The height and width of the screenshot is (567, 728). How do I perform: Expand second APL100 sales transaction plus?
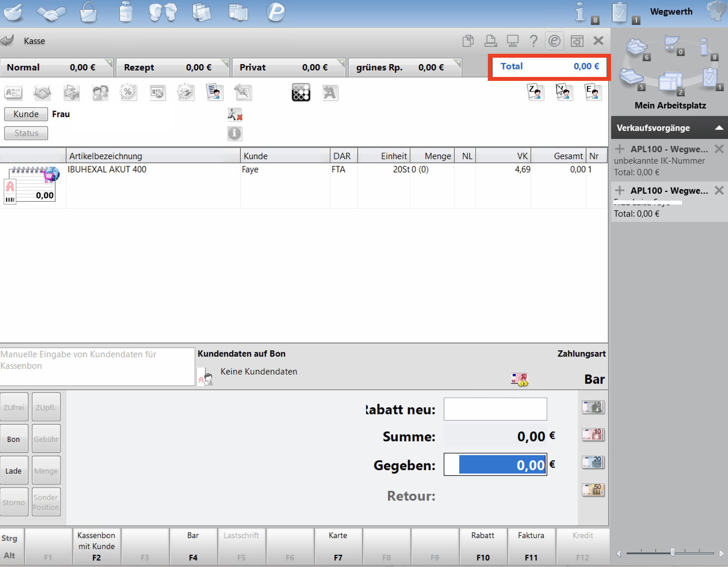click(620, 190)
